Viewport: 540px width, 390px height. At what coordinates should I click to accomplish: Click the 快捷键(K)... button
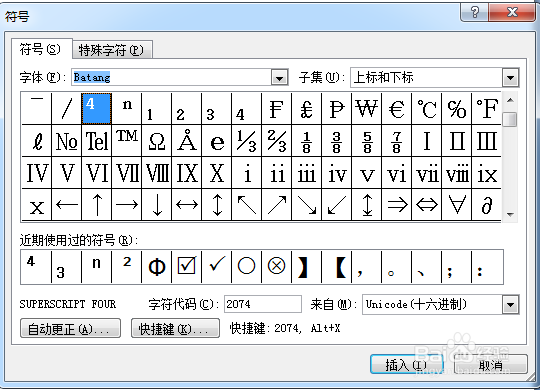point(175,328)
